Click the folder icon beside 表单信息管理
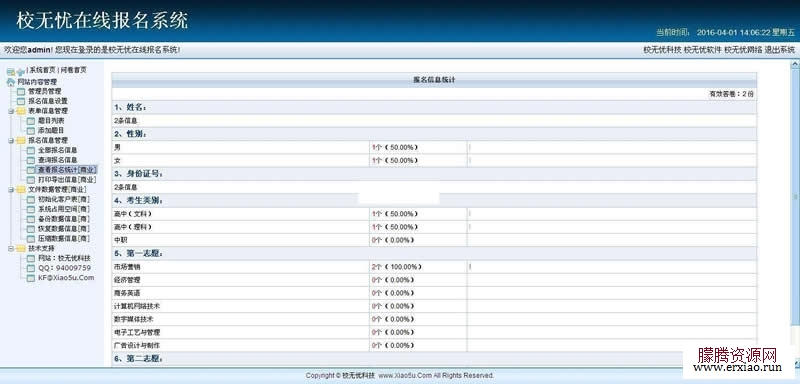 click(21, 111)
